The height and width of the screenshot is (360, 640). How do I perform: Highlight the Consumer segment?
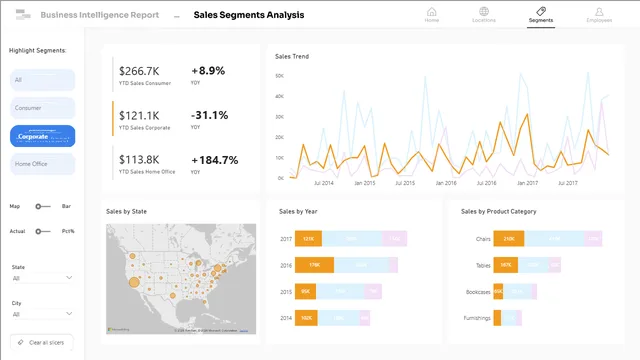coord(42,108)
